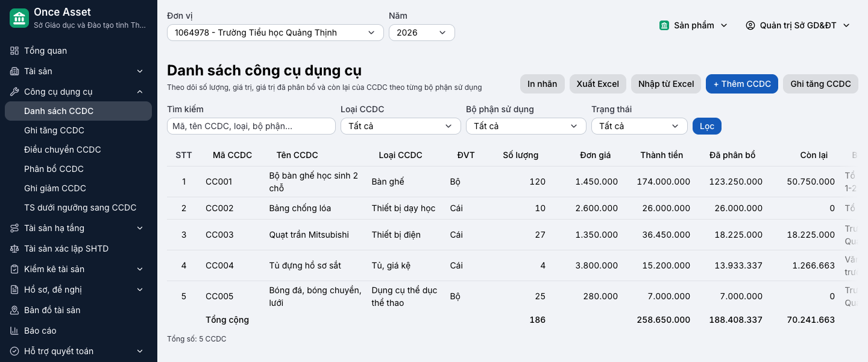Click the Số lượng column header
The height and width of the screenshot is (362, 868).
click(521, 155)
